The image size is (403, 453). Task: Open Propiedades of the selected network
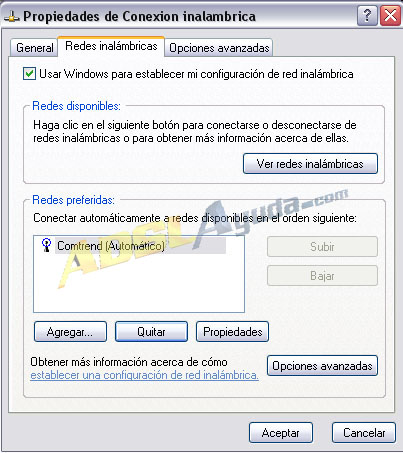click(232, 332)
